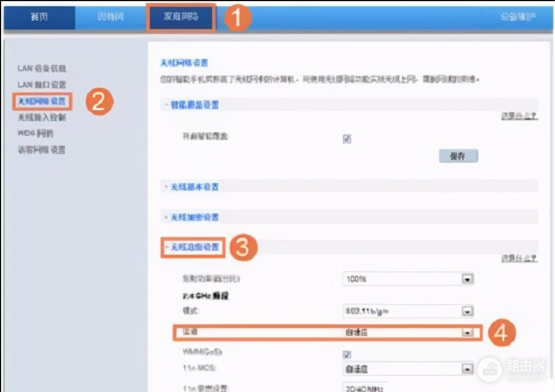Open LAN 接口设置 in the sidebar
555x392 pixels.
pos(42,85)
